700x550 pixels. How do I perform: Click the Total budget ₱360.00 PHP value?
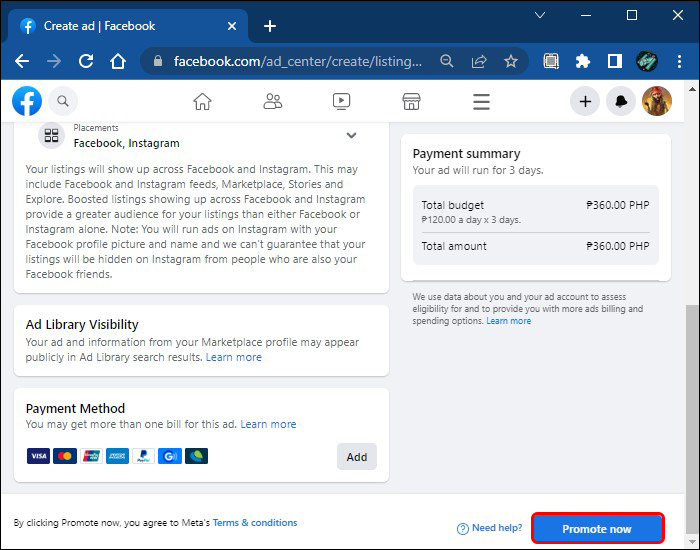(618, 205)
